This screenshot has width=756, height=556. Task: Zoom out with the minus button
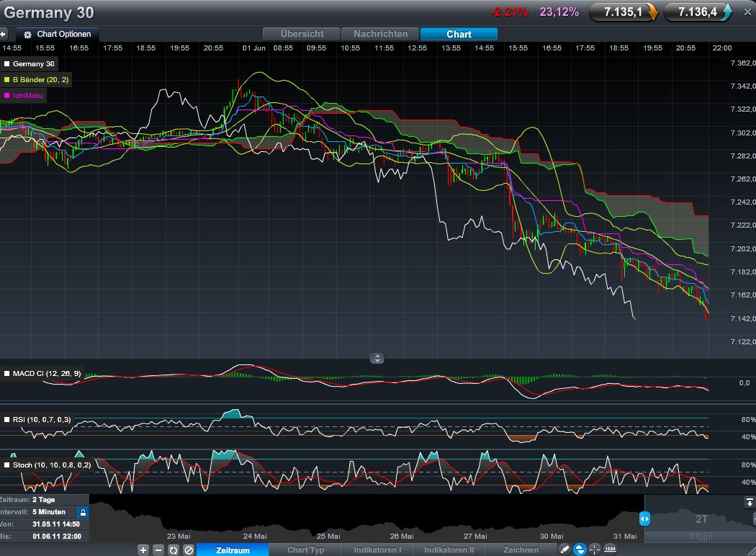(158, 550)
